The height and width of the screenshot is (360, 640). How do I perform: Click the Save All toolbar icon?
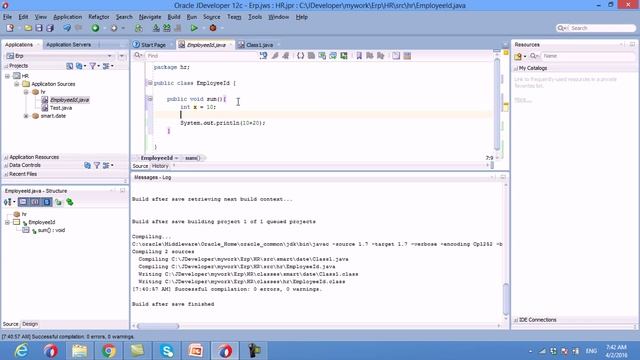click(50, 28)
